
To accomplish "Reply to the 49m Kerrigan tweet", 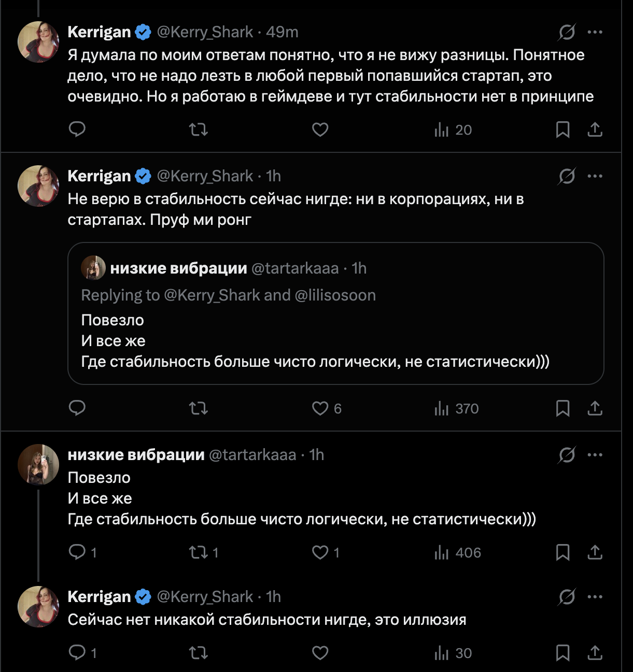I will (x=77, y=130).
